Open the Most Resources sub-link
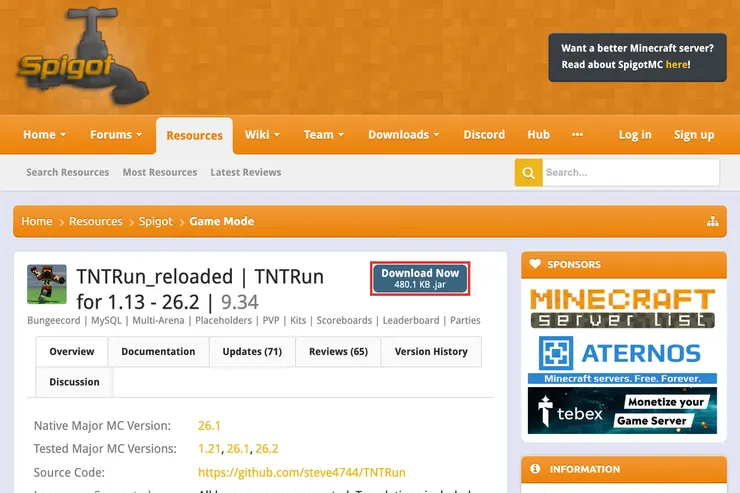Screen dimensions: 740x493 pyautogui.click(x=160, y=172)
